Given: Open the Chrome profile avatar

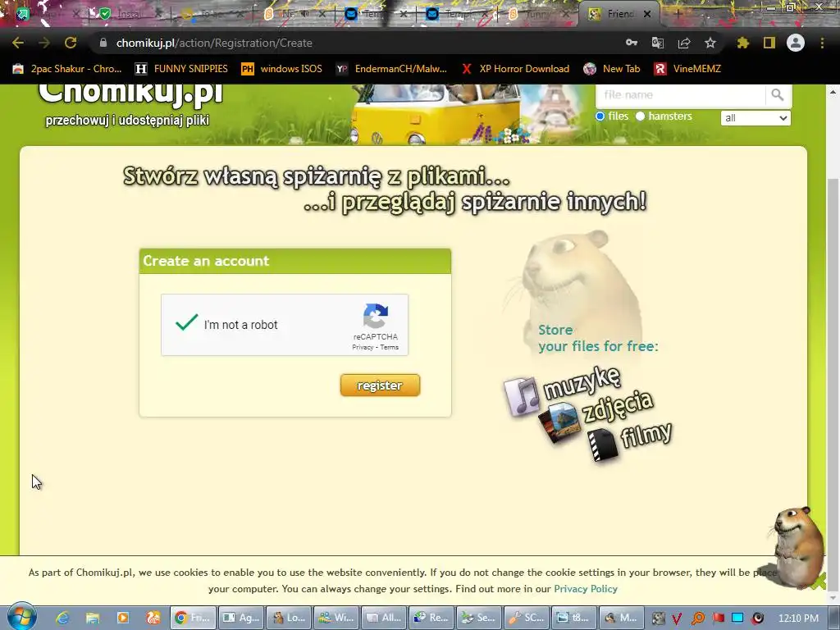Looking at the screenshot, I should coord(796,43).
